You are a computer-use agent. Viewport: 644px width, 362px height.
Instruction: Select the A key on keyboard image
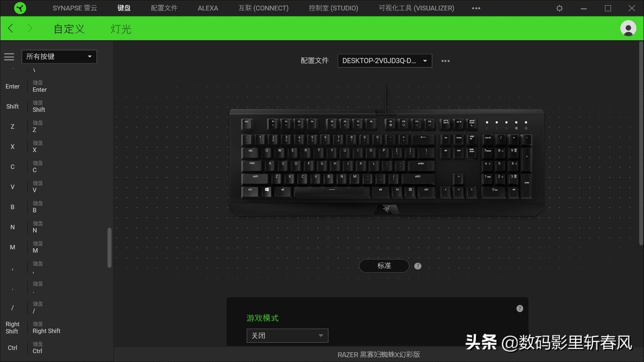tap(270, 166)
